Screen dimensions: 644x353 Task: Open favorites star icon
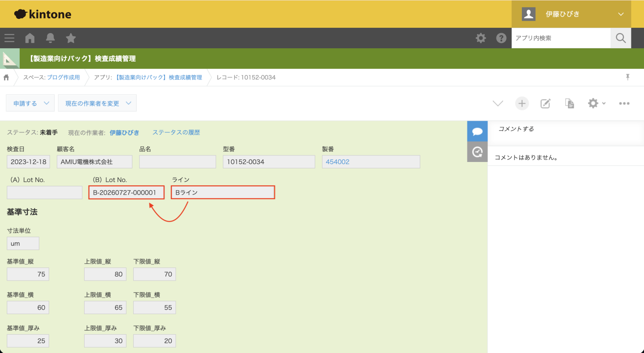(71, 38)
